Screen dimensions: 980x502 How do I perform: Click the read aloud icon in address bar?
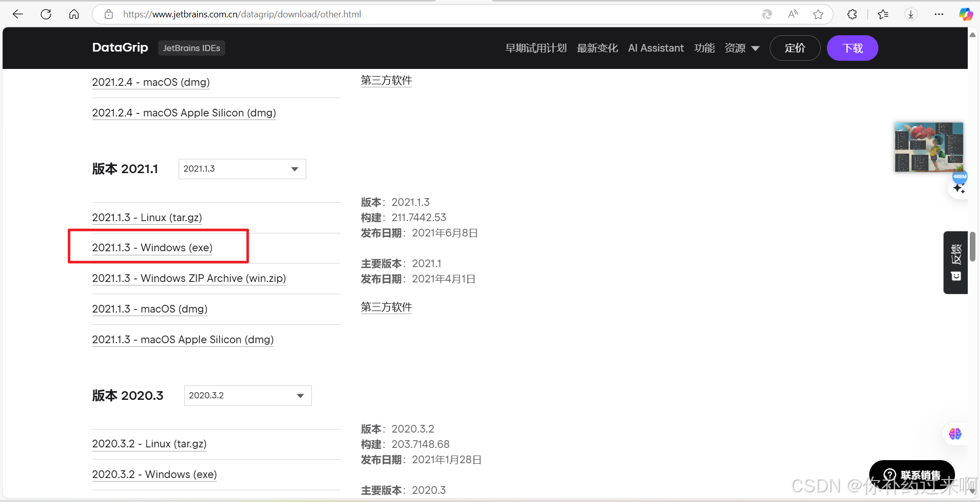pos(793,14)
